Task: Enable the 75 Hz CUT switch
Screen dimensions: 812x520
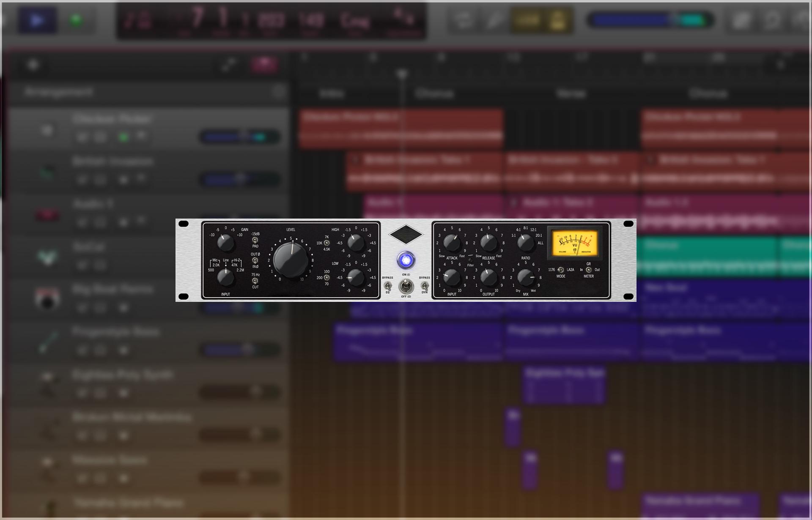Action: point(255,281)
